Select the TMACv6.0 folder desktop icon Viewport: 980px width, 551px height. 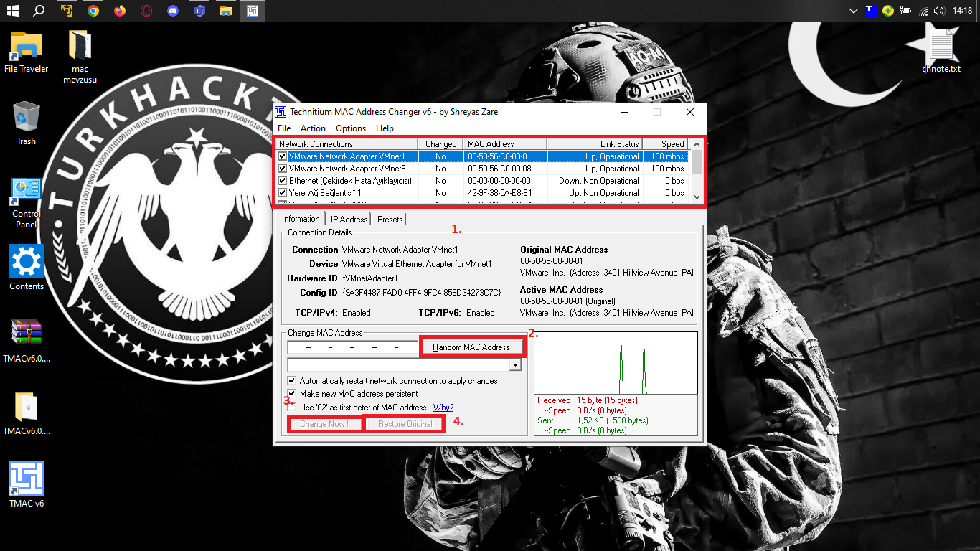click(27, 414)
